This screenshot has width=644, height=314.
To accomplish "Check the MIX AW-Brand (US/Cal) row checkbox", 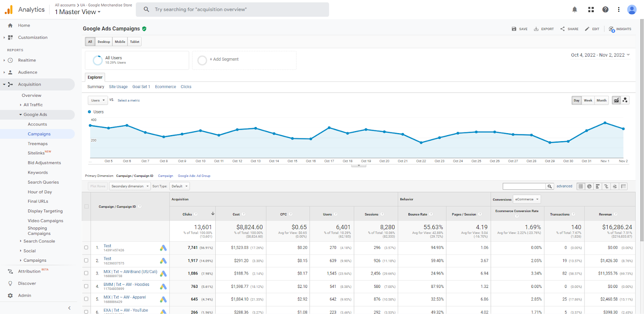I will coord(86,273).
